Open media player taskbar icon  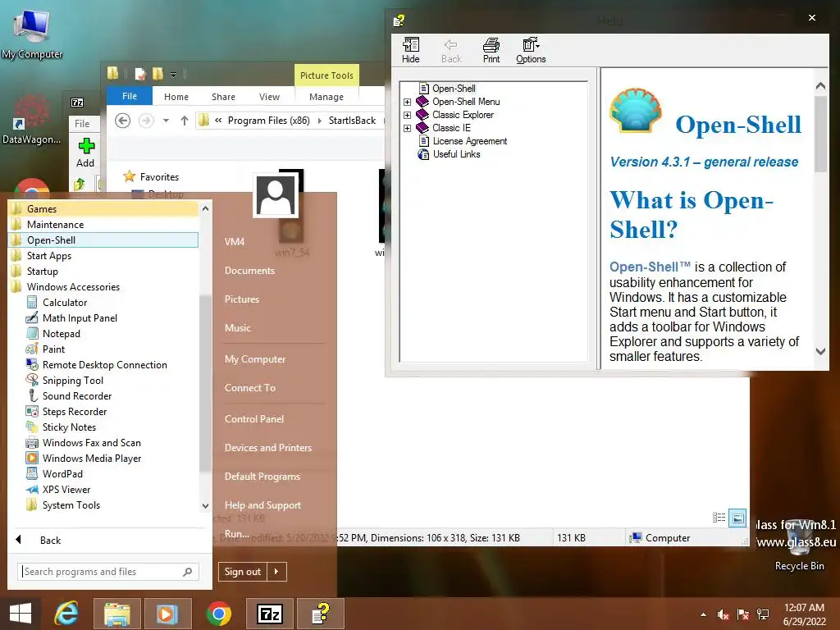pos(167,614)
